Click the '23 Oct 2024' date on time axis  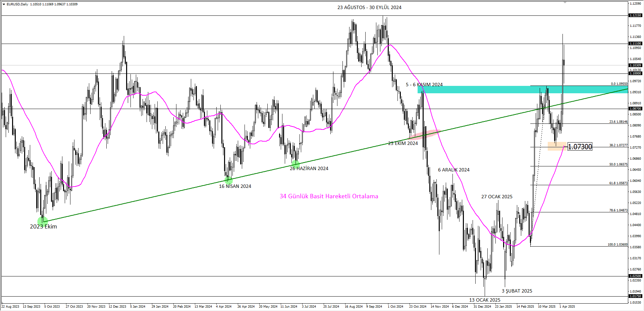click(418, 307)
